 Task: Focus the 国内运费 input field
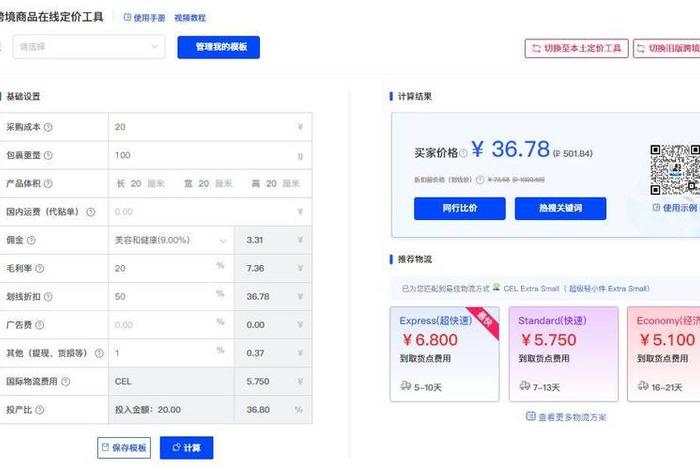[x=210, y=212]
